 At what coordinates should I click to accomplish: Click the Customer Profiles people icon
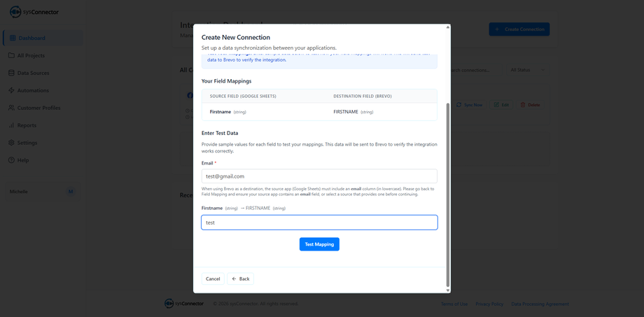click(x=11, y=108)
